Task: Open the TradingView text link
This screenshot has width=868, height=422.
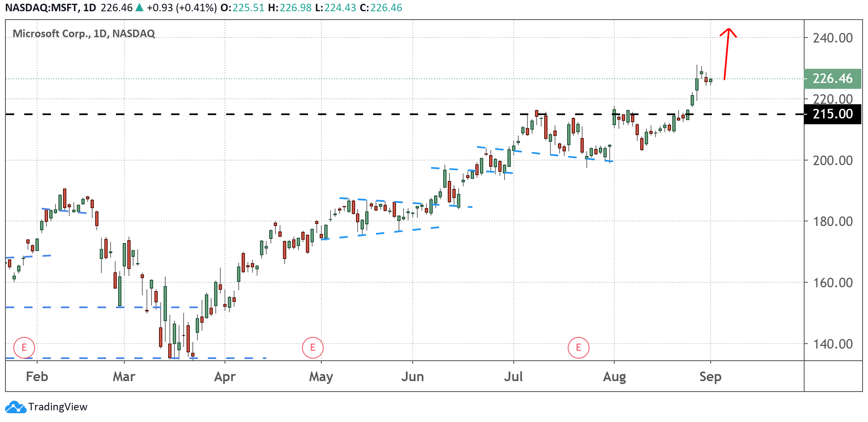Action: pyautogui.click(x=58, y=407)
